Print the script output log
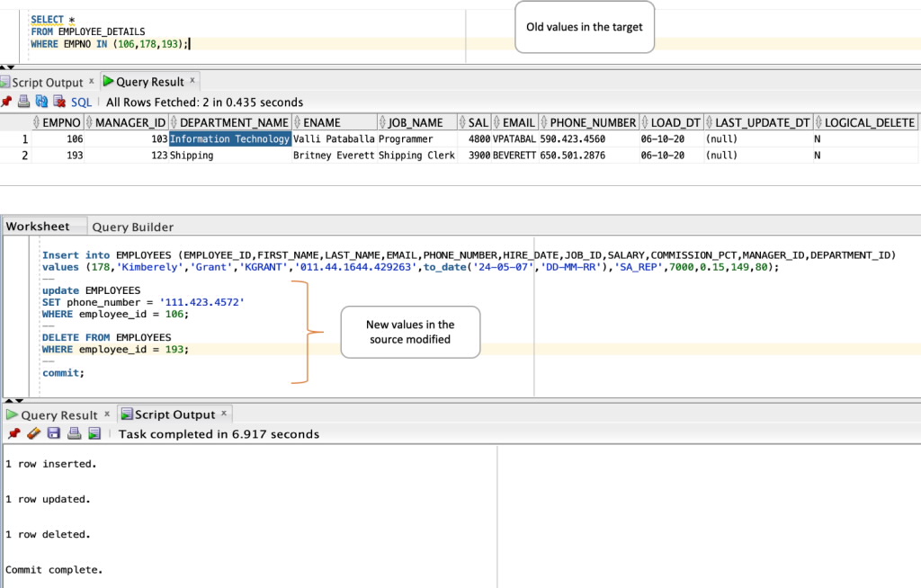The height and width of the screenshot is (588, 921). 75,433
